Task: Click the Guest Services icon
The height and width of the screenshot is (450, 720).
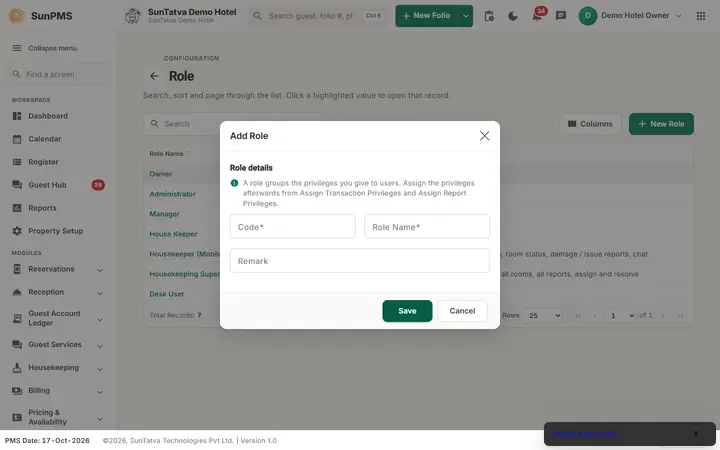Action: point(17,344)
